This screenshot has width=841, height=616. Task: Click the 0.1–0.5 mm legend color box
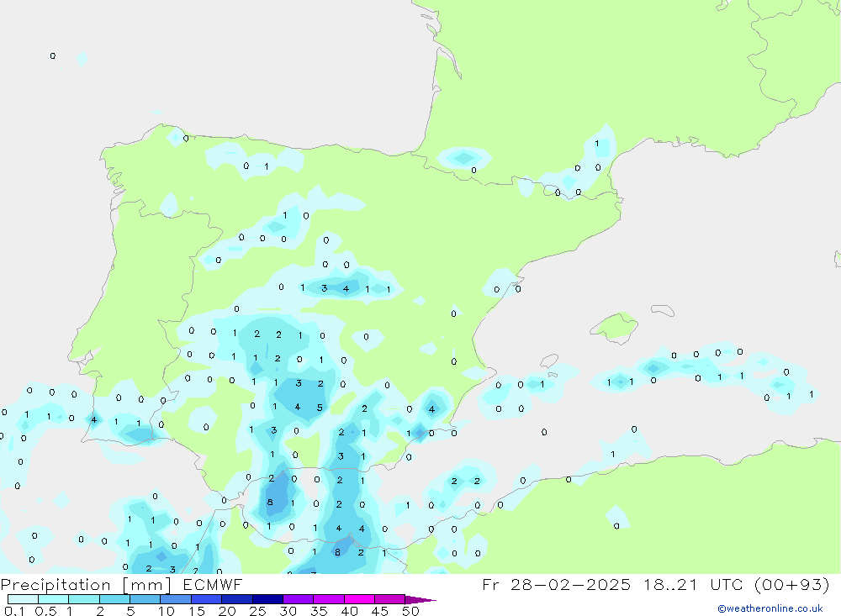(x=23, y=599)
